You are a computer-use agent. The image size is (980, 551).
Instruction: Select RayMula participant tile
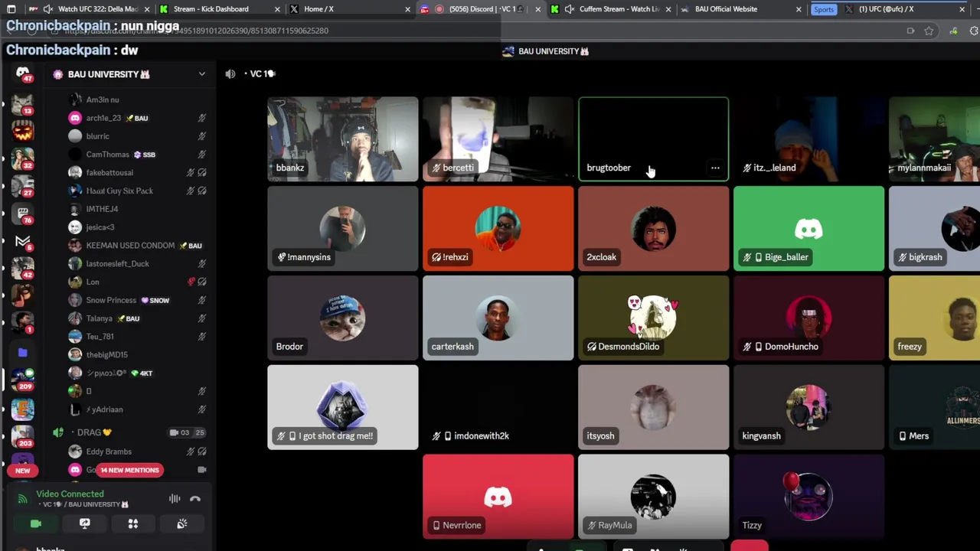(x=654, y=497)
